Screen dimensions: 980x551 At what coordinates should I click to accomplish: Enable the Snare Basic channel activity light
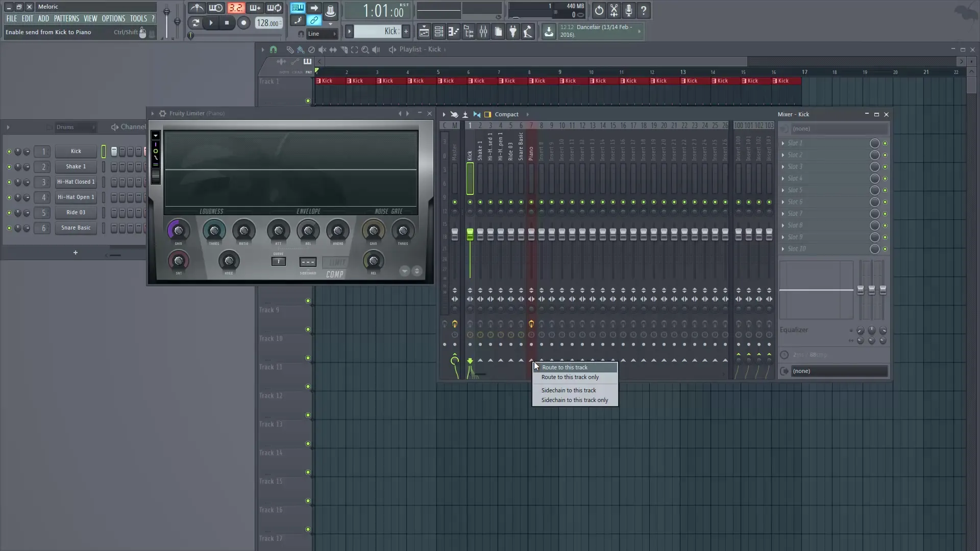click(x=9, y=229)
